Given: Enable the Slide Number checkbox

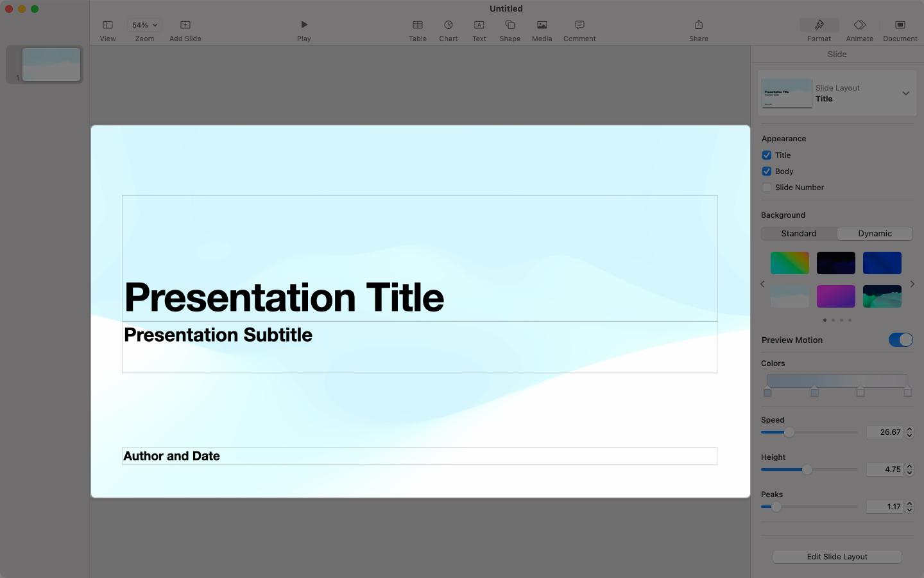Looking at the screenshot, I should [767, 188].
